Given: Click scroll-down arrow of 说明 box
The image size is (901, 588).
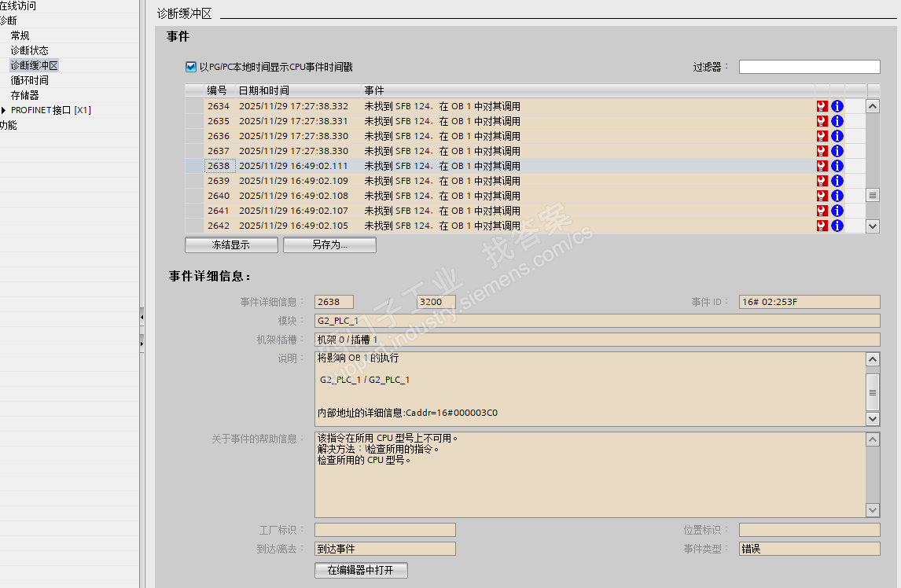Looking at the screenshot, I should [x=873, y=419].
